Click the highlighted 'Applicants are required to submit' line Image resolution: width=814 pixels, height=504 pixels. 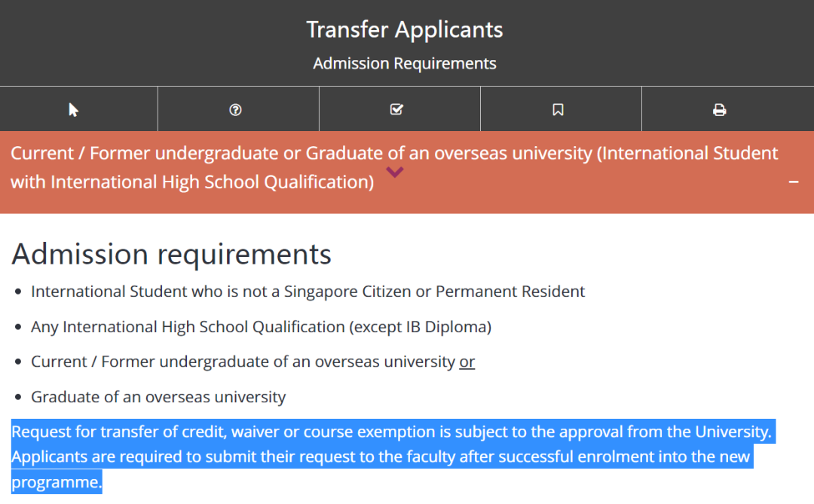tap(381, 457)
